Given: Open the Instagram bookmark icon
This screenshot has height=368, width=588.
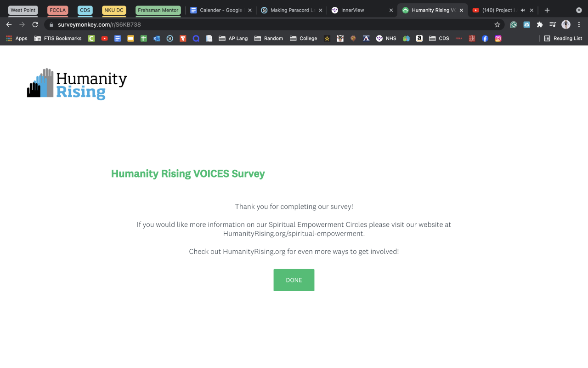Looking at the screenshot, I should coord(498,39).
